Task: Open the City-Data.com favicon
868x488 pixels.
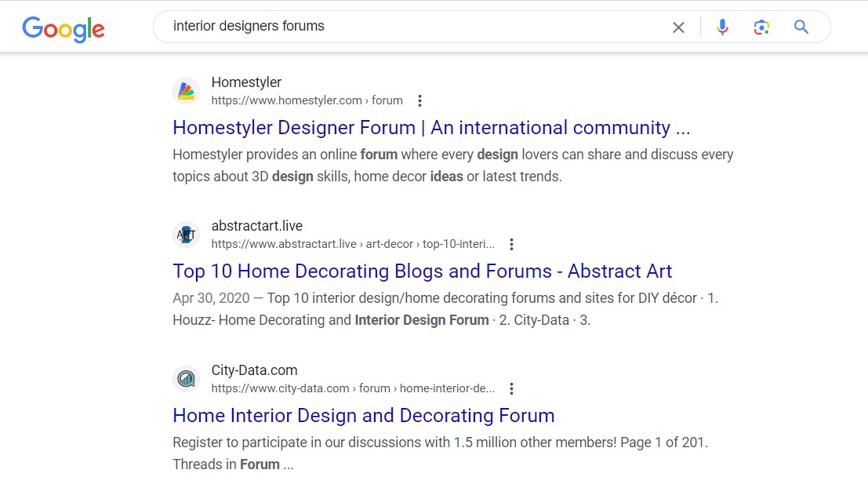Action: pyautogui.click(x=187, y=379)
